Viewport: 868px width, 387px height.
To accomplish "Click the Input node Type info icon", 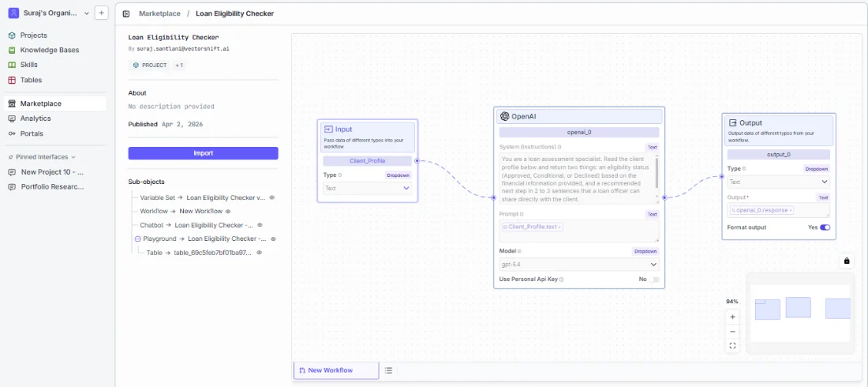I will (340, 175).
